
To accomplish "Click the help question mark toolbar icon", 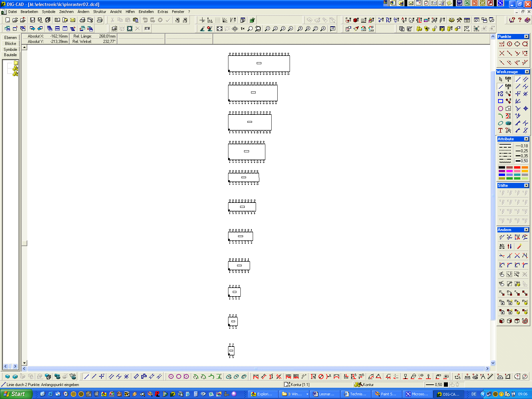I will (520, 20).
